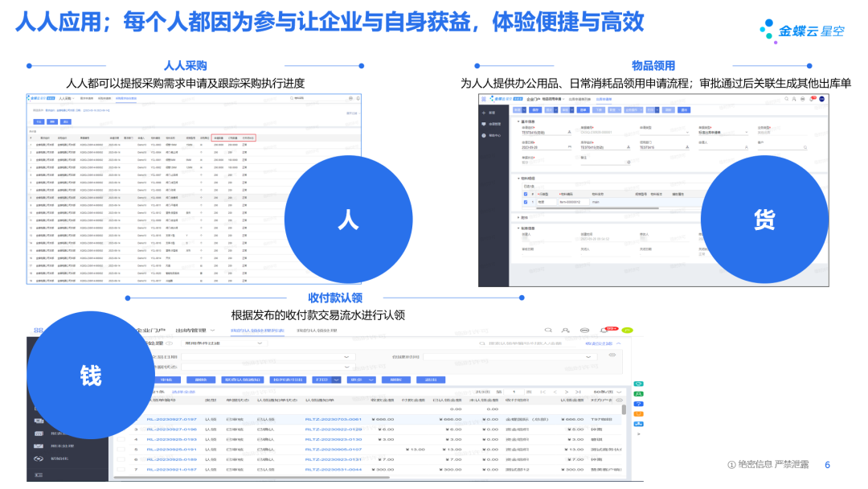Click the blue question-mark floating icon in 收付款认领 screenshot

638,404
